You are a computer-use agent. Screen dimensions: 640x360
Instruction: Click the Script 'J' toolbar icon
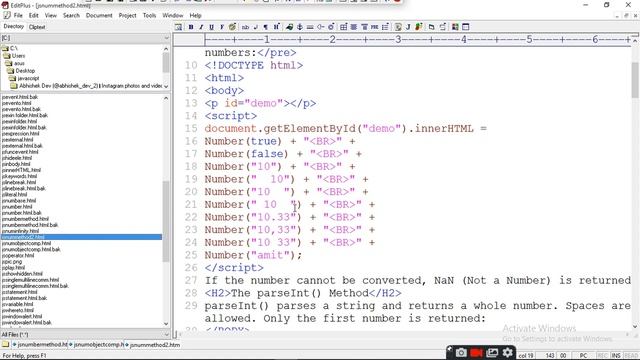point(408,27)
